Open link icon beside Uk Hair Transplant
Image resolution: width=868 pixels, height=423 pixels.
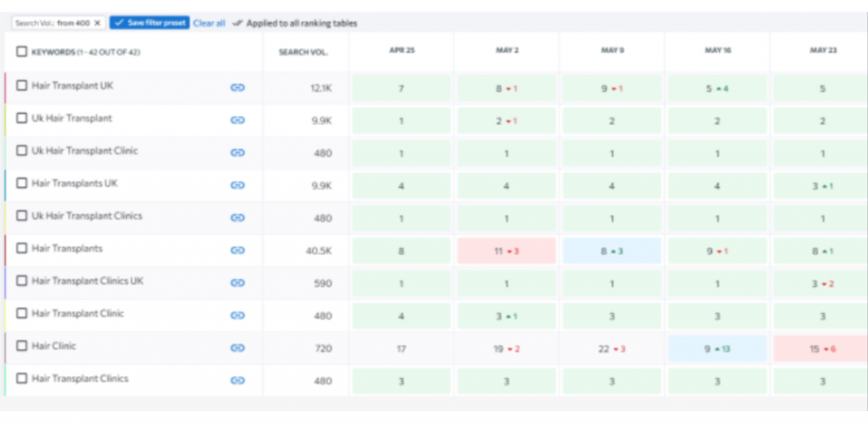point(237,120)
